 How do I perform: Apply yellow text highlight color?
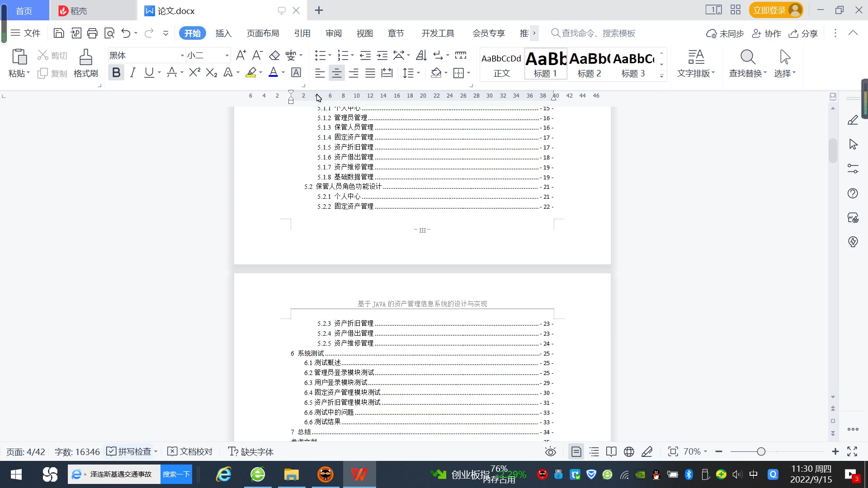[x=251, y=72]
